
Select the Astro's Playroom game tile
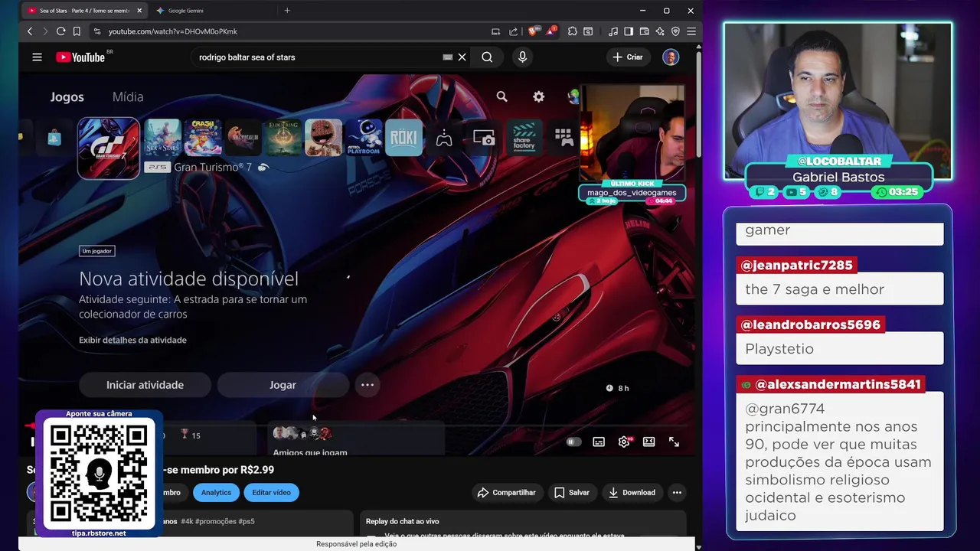pos(364,138)
